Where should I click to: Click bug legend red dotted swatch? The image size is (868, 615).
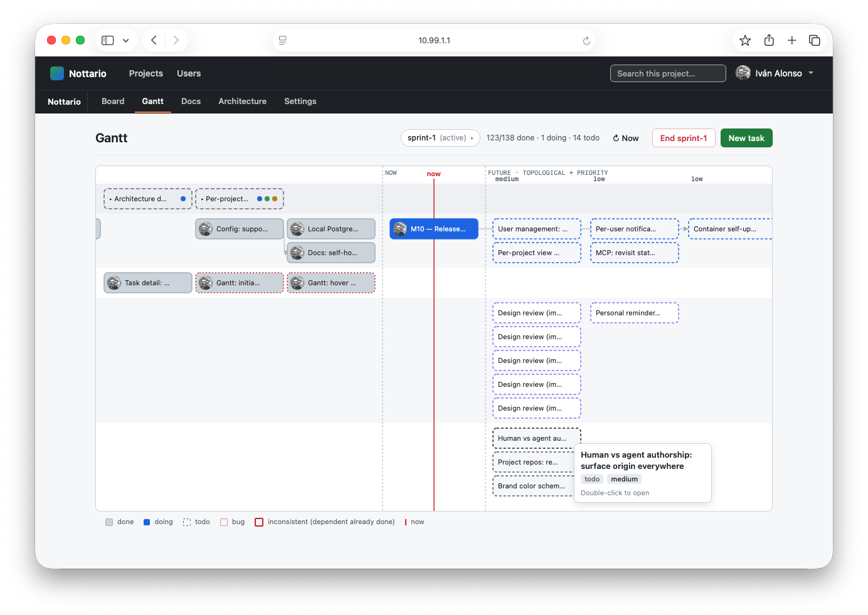(224, 522)
